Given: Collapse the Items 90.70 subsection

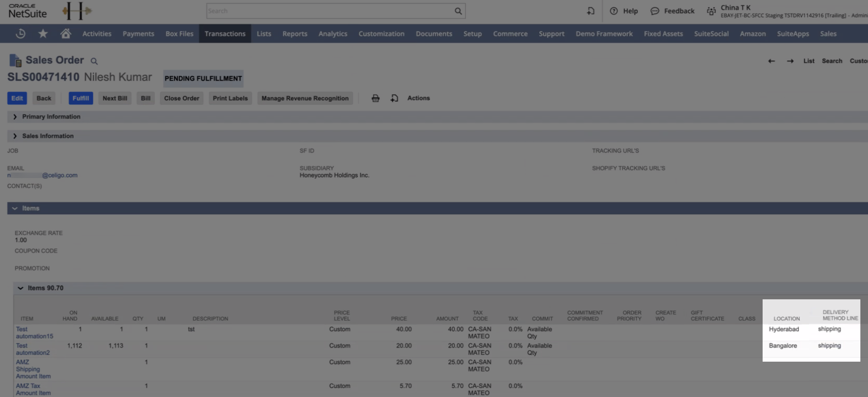Looking at the screenshot, I should point(20,288).
